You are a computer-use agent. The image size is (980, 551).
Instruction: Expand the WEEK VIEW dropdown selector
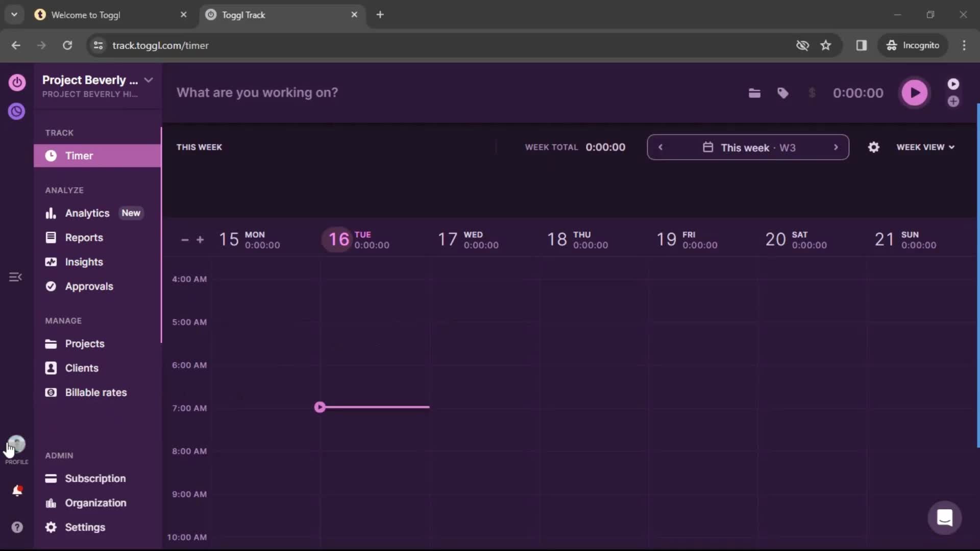(926, 146)
